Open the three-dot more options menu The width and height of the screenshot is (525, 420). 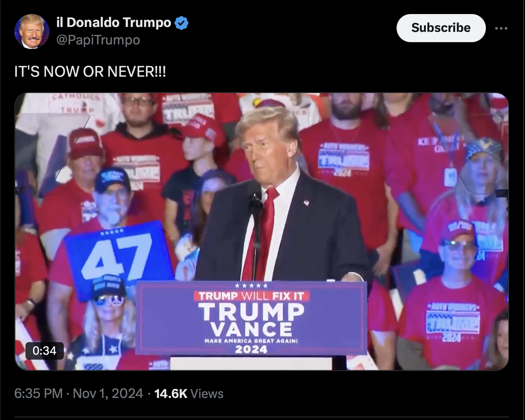(501, 28)
